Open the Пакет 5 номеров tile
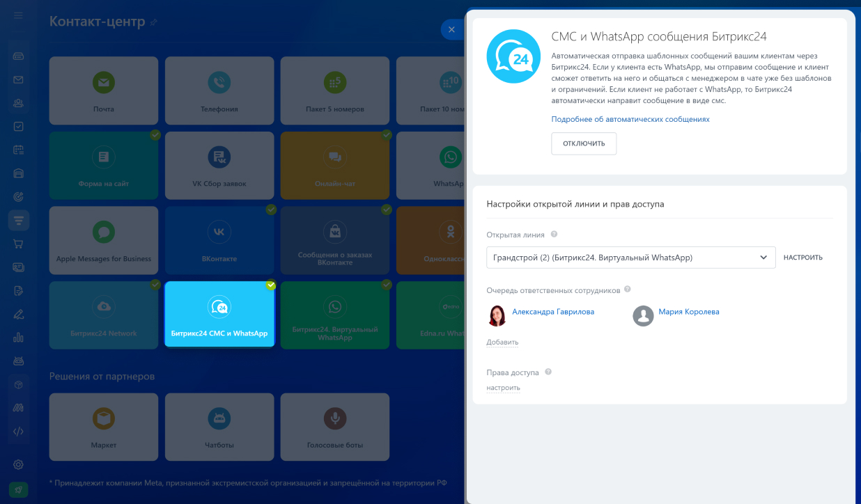Image resolution: width=861 pixels, height=504 pixels. [x=335, y=90]
